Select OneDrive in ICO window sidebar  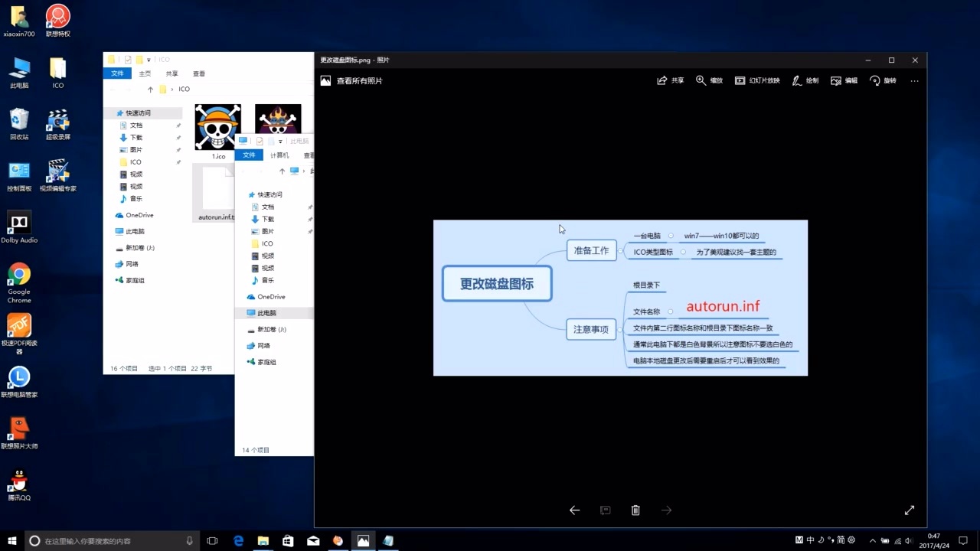click(135, 215)
